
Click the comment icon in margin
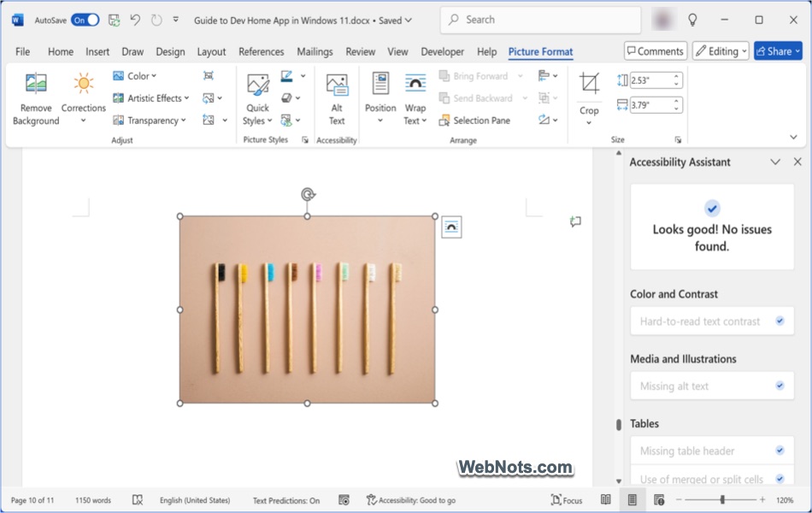pyautogui.click(x=575, y=221)
